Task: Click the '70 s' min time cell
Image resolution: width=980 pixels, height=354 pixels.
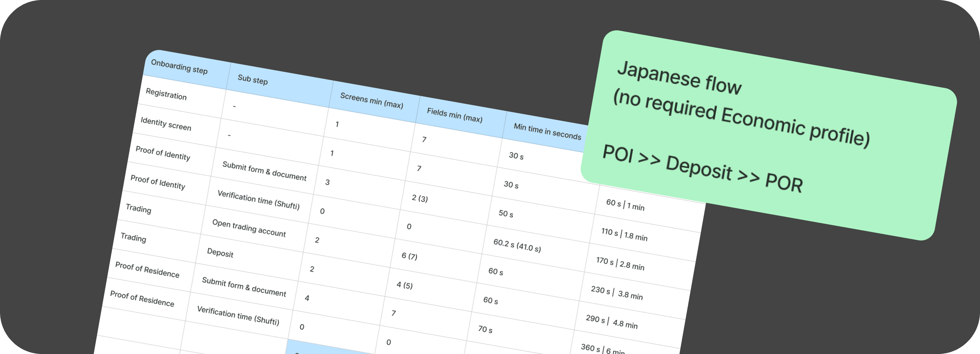Action: [485, 330]
